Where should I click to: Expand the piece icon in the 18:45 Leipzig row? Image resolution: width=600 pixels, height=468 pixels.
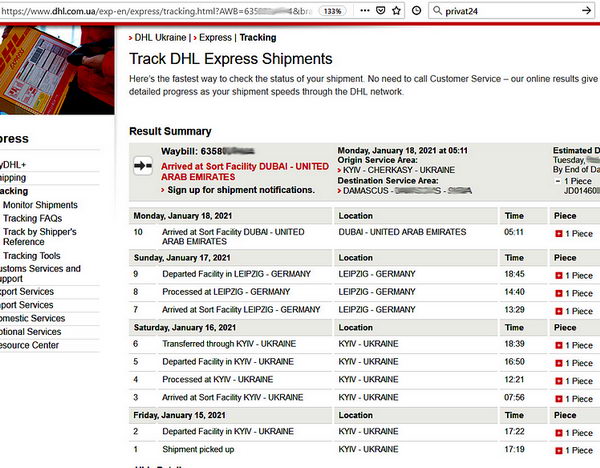[x=558, y=275]
